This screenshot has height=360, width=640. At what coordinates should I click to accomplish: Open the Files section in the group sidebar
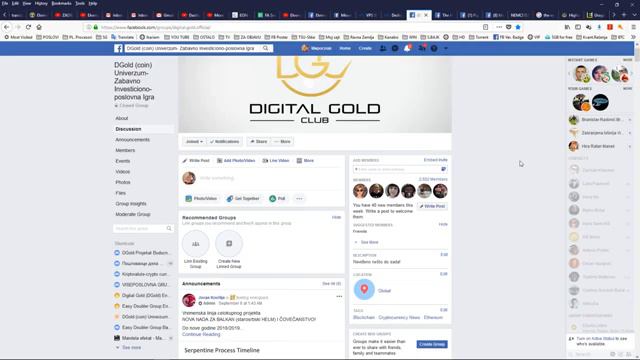(120, 193)
